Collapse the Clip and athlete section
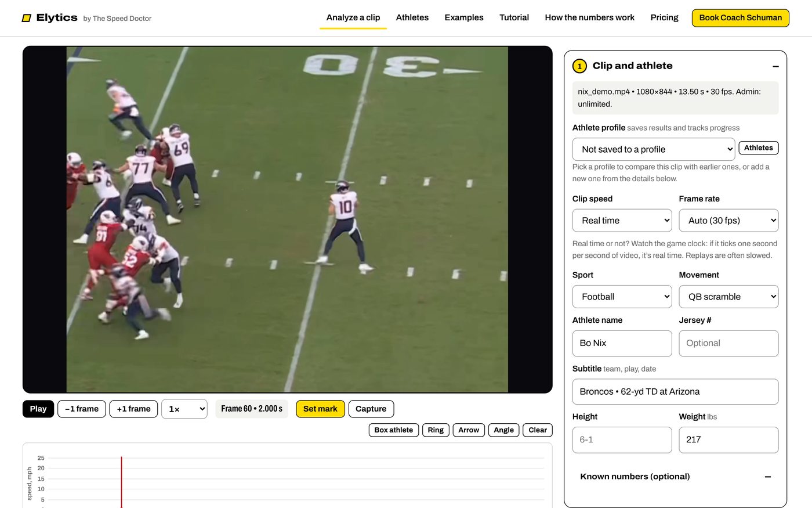812x508 pixels. 775,66
